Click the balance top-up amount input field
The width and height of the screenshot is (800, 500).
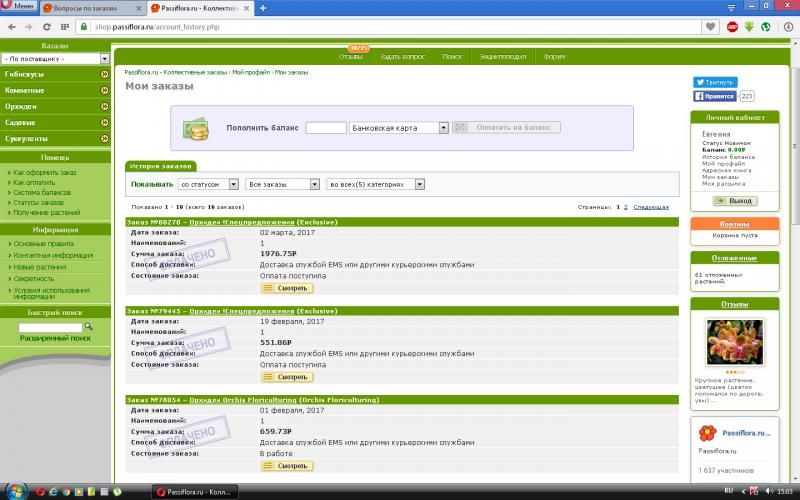326,128
